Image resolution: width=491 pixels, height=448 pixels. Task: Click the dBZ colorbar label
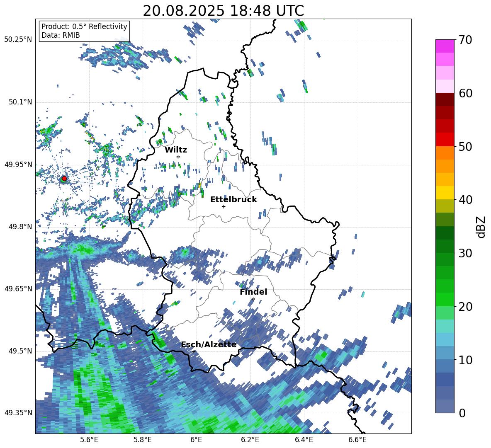(481, 227)
